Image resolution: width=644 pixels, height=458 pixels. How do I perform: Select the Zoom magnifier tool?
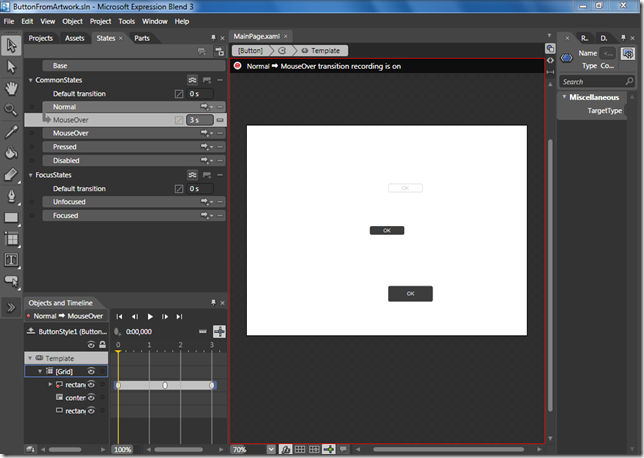(11, 109)
